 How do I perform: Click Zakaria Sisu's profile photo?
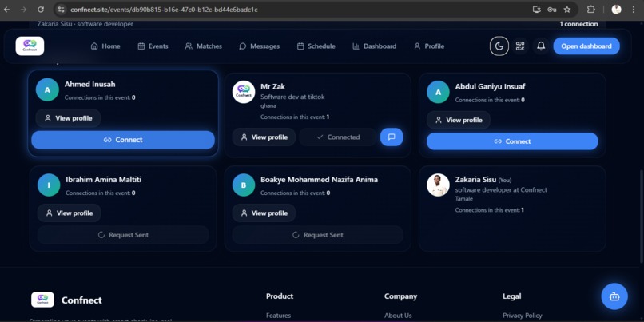click(x=438, y=185)
